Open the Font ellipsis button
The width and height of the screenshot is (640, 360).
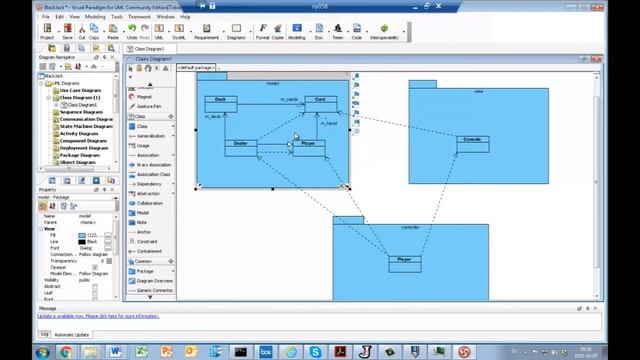pyautogui.click(x=108, y=248)
